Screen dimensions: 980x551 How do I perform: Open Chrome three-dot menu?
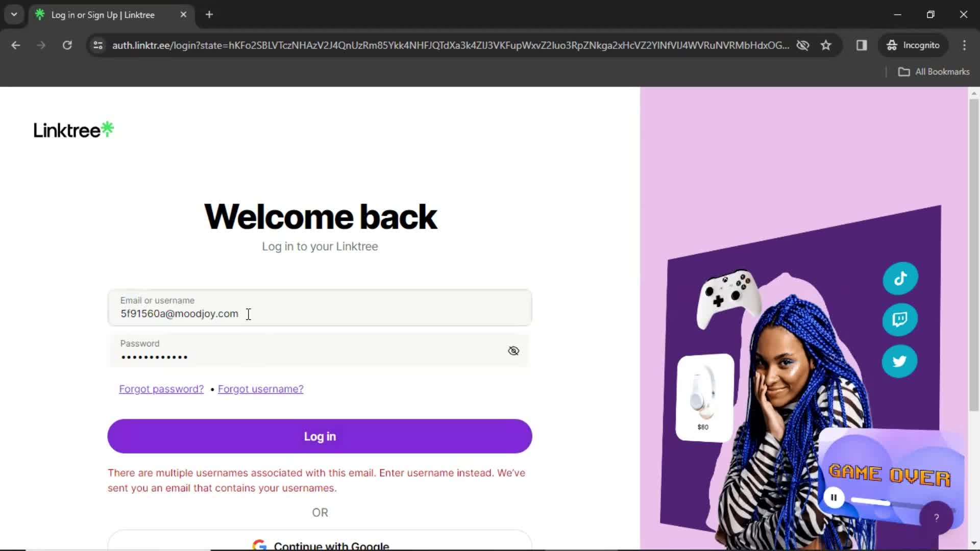tap(964, 45)
